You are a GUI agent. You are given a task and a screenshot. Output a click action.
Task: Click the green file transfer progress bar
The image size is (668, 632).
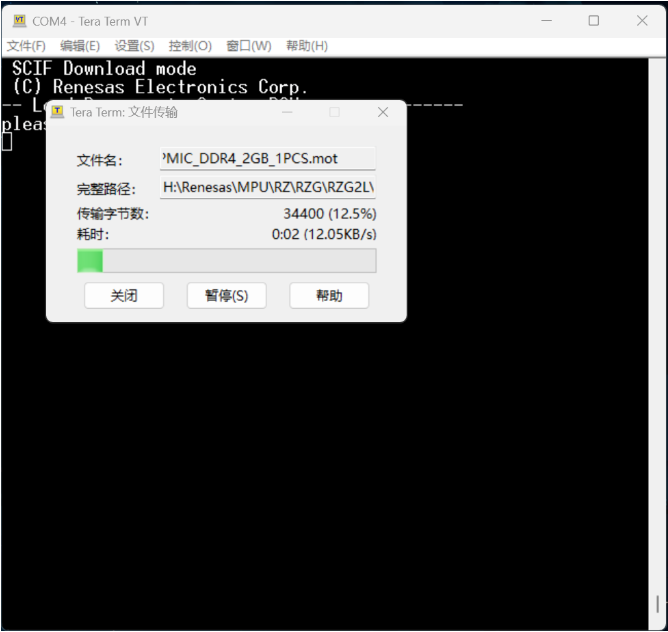(227, 260)
